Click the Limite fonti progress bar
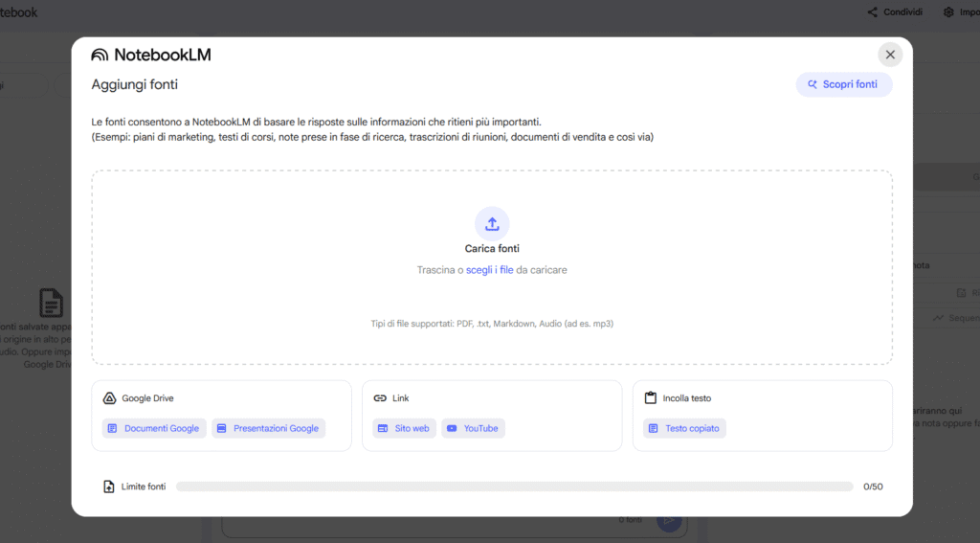 [514, 486]
